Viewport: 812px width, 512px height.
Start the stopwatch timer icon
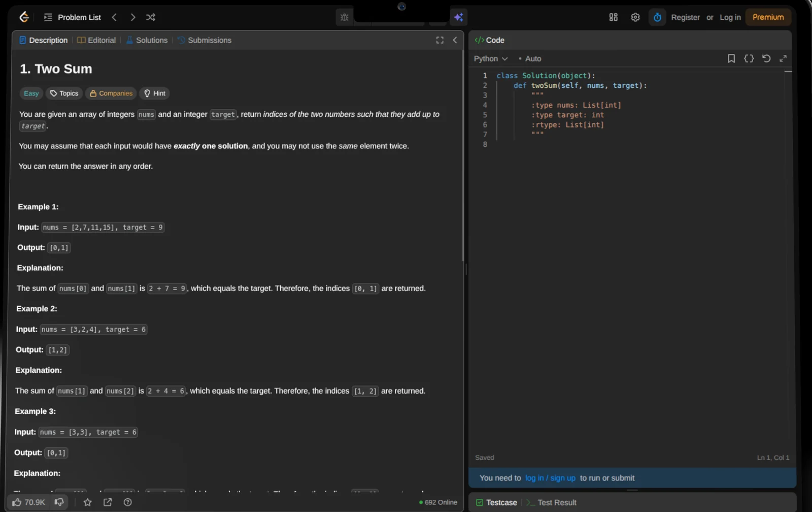[x=657, y=17]
